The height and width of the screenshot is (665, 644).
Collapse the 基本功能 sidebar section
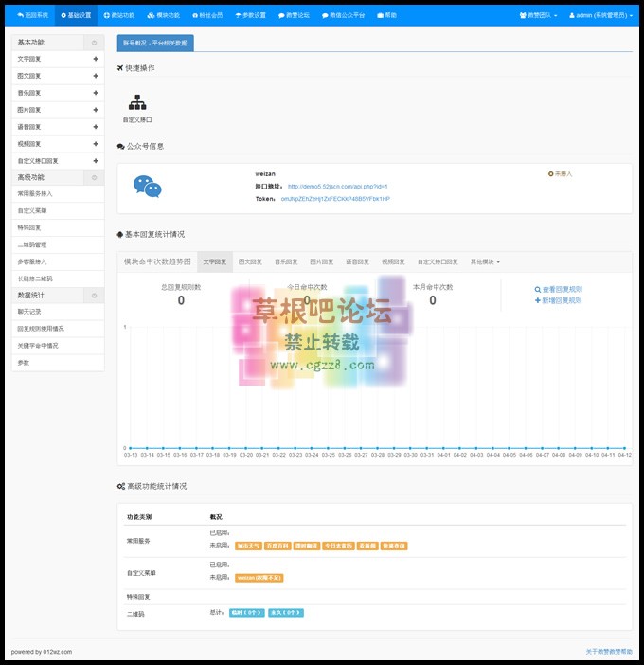click(x=93, y=43)
